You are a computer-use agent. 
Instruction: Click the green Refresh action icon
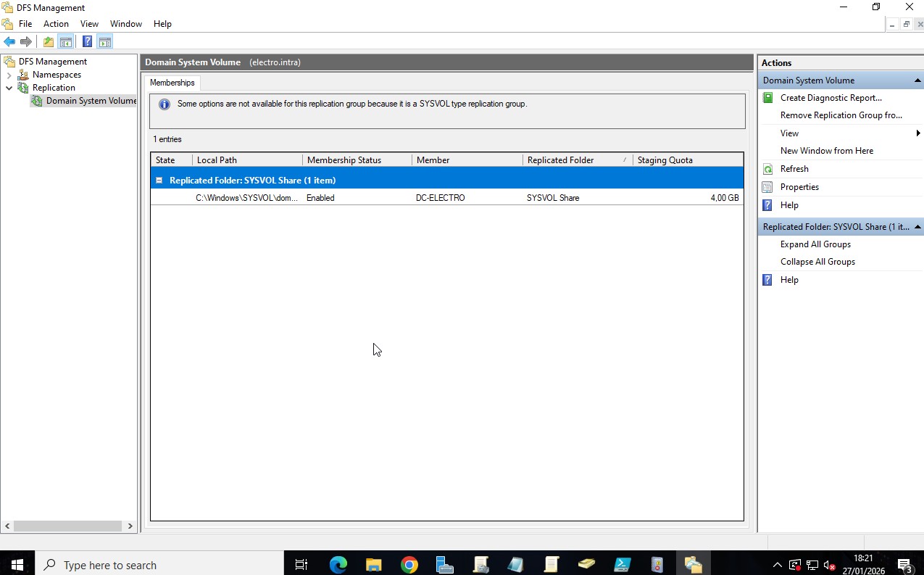(768, 169)
